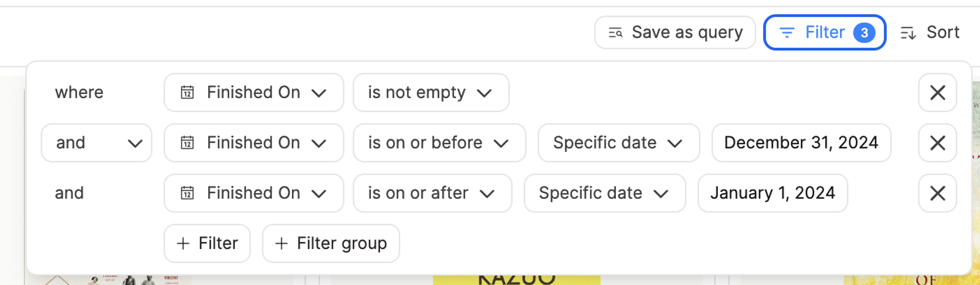Open the 'is on or after' condition dropdown
The height and width of the screenshot is (285, 980).
point(433,193)
